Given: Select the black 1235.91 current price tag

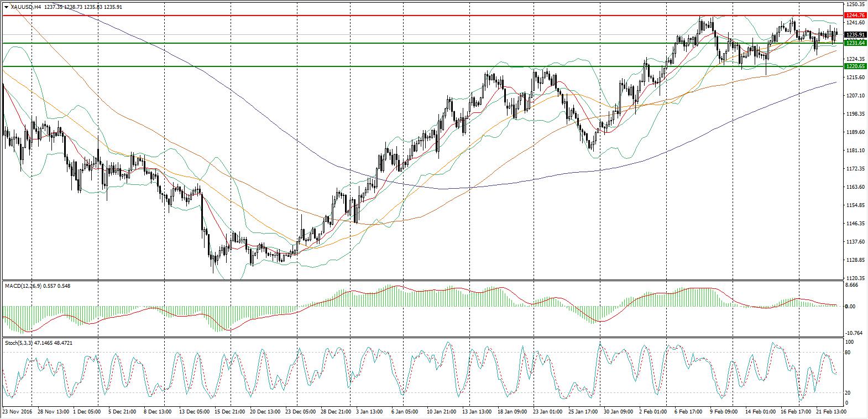Looking at the screenshot, I should (x=855, y=35).
